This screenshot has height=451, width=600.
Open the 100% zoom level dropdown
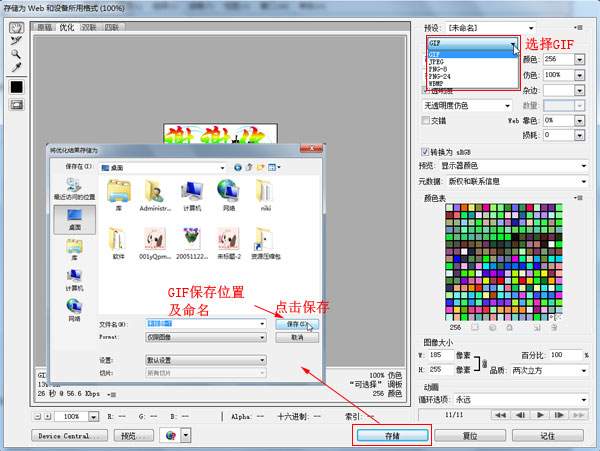[x=93, y=417]
